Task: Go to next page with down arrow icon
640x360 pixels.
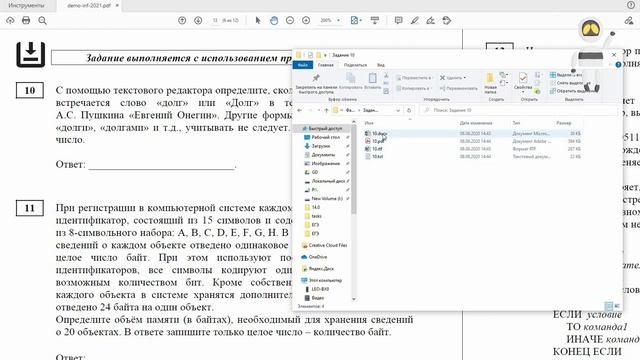Action: [x=198, y=20]
